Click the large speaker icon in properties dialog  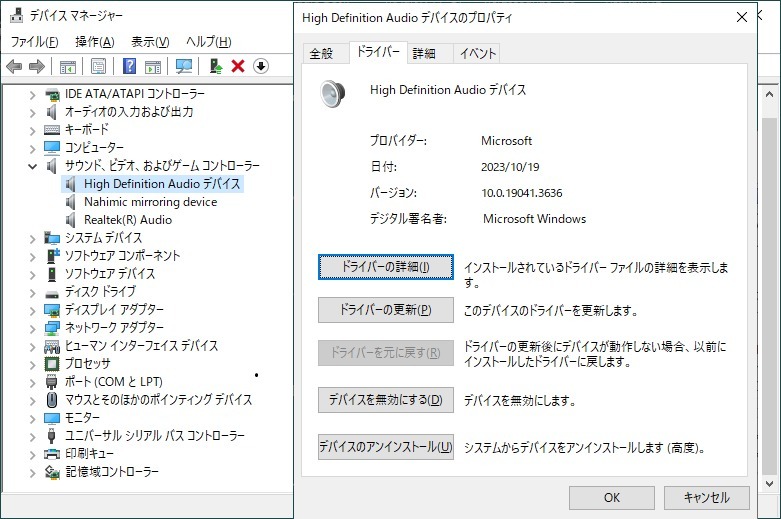coord(333,94)
